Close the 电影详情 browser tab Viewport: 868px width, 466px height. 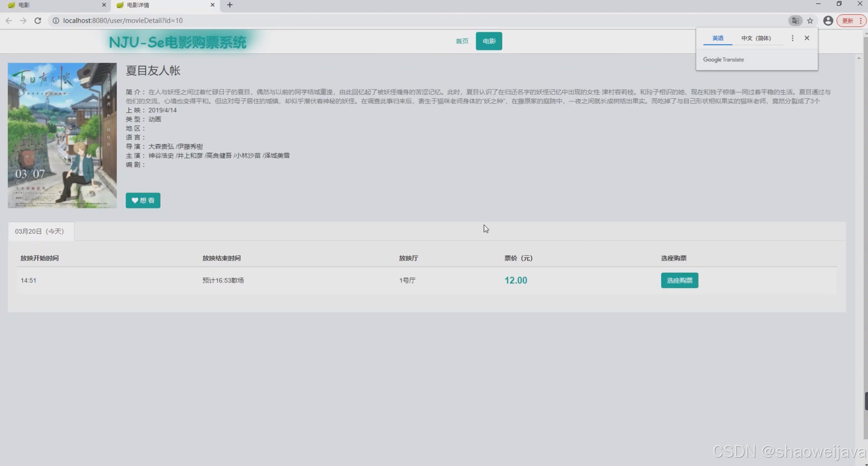coord(212,5)
